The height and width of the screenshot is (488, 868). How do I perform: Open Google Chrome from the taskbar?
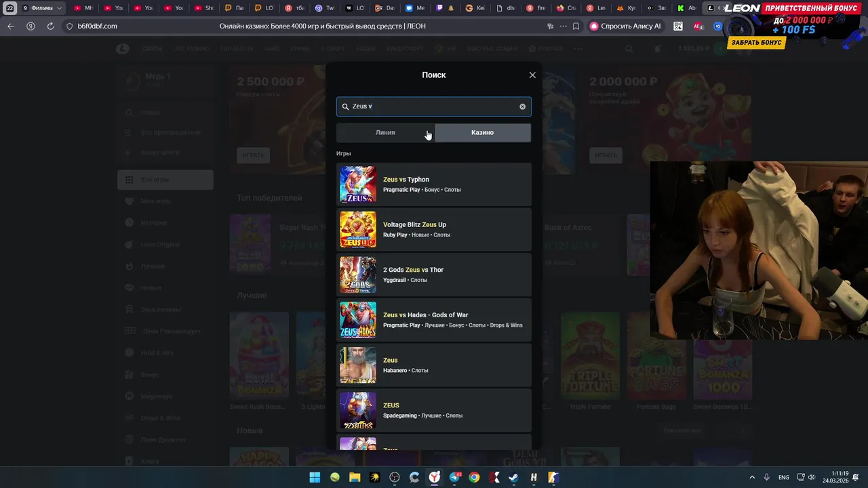474,477
